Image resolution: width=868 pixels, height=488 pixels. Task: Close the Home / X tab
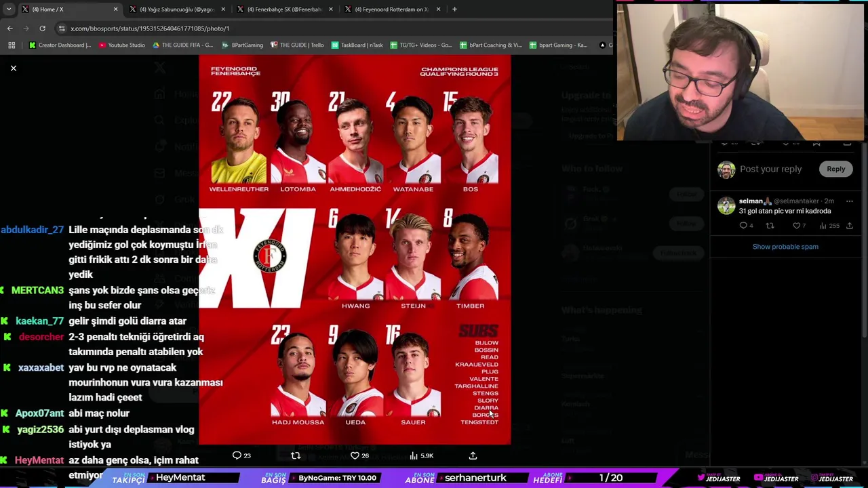(x=115, y=9)
